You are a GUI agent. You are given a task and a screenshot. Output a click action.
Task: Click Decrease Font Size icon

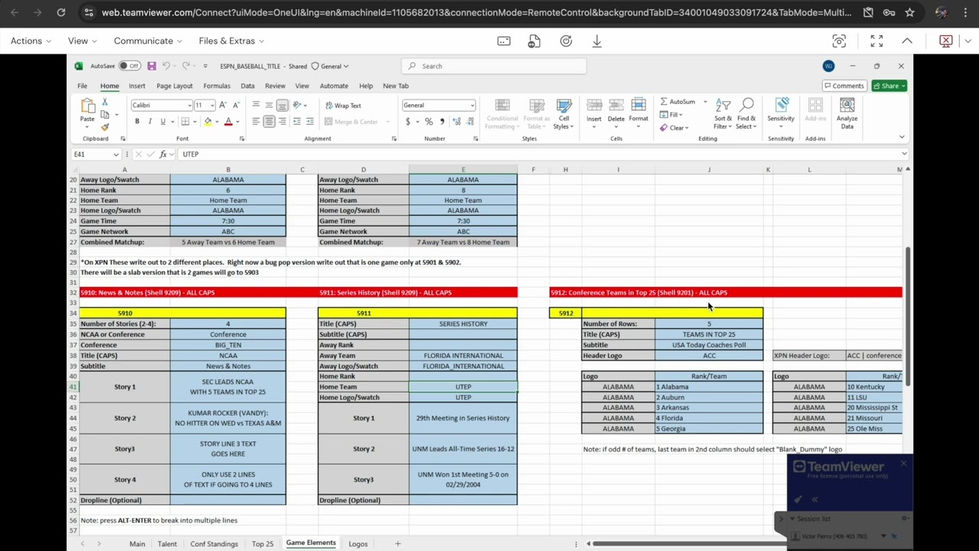pos(236,105)
